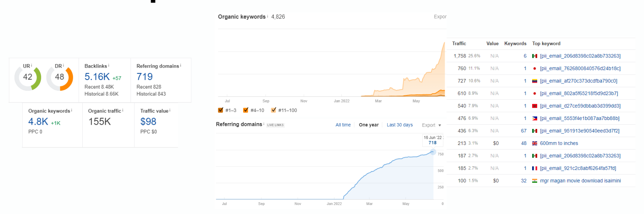Click the UR score donut gauge showing 42
The image size is (644, 214).
tap(28, 77)
